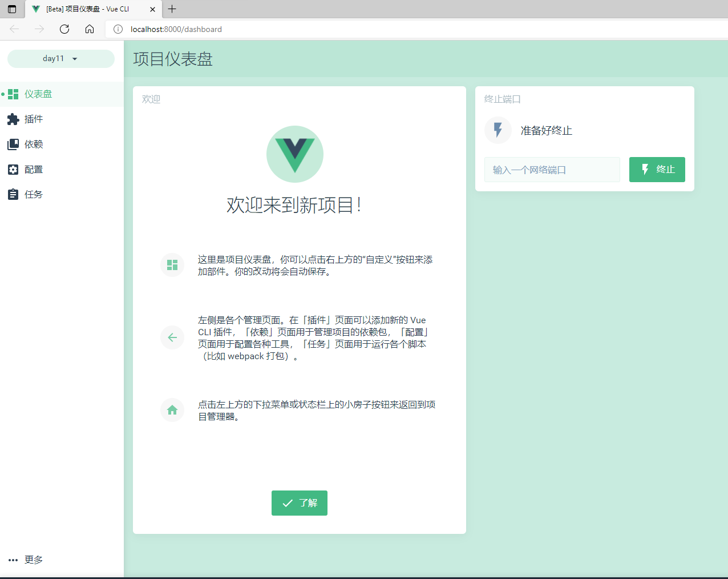Click the home icon in welcome tips

pos(172,410)
